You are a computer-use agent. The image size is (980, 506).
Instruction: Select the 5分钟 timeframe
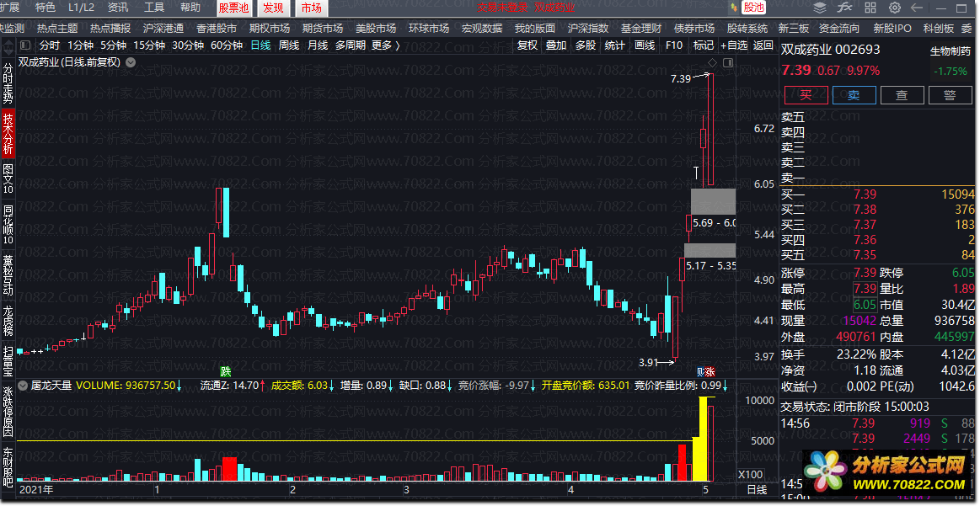113,45
